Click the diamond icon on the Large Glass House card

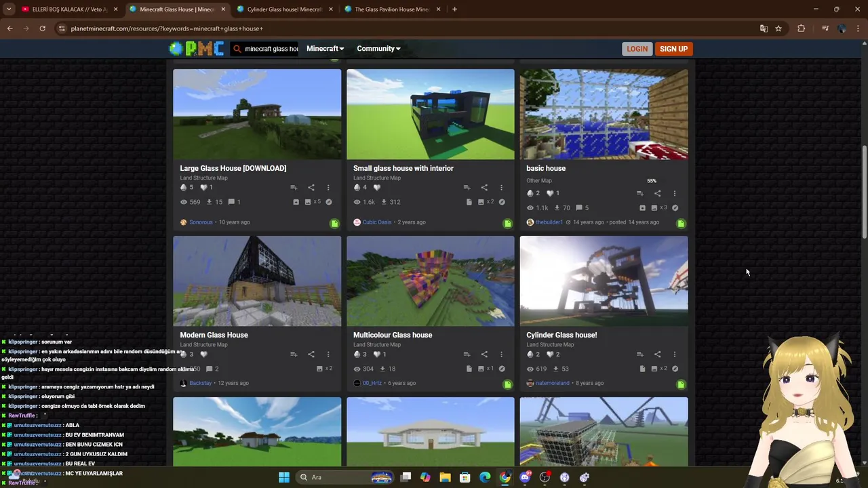(183, 188)
